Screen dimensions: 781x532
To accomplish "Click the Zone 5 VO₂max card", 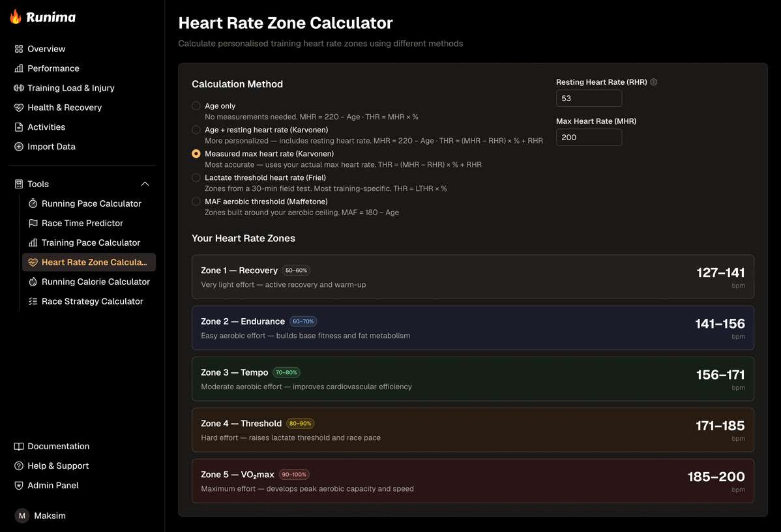I will (x=473, y=481).
